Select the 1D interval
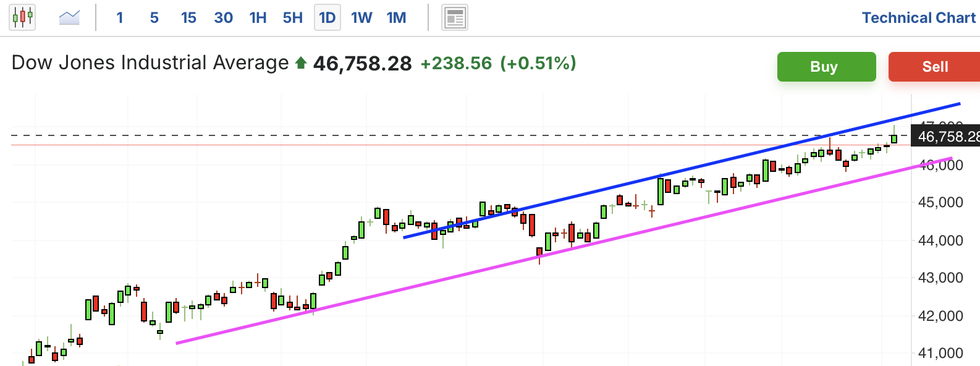980x366 pixels. [x=327, y=18]
